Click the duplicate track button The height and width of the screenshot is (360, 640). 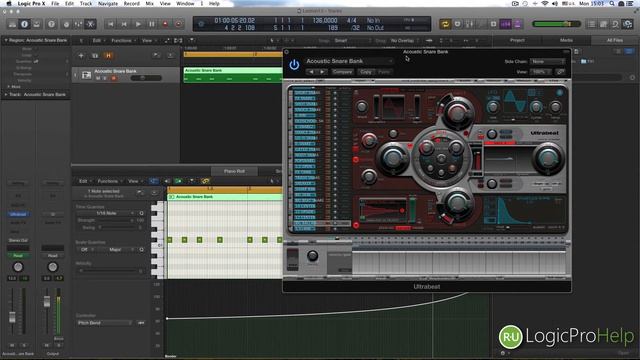[95, 56]
